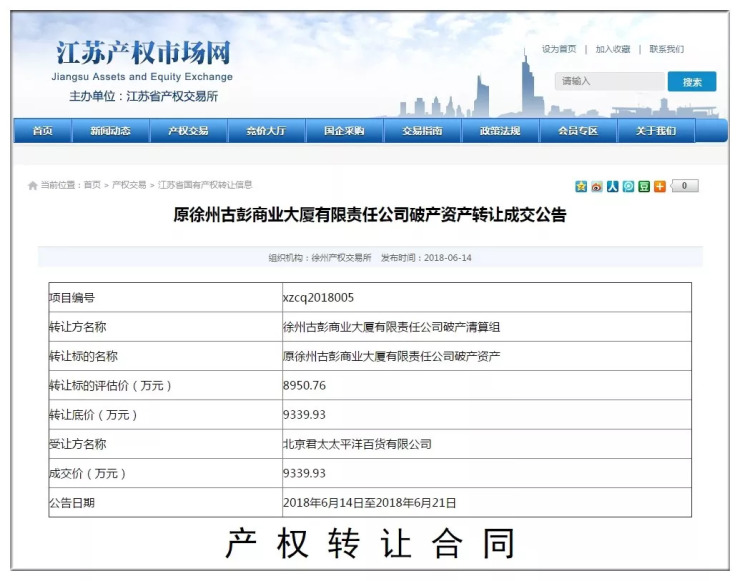Open the 政策法规 navigation tab
The width and height of the screenshot is (740, 581).
point(500,131)
